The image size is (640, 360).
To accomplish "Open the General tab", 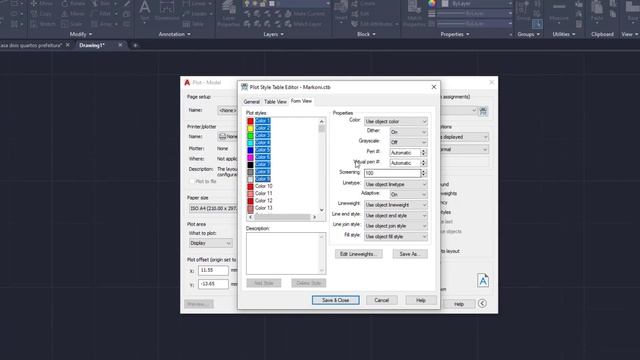I will 251,102.
